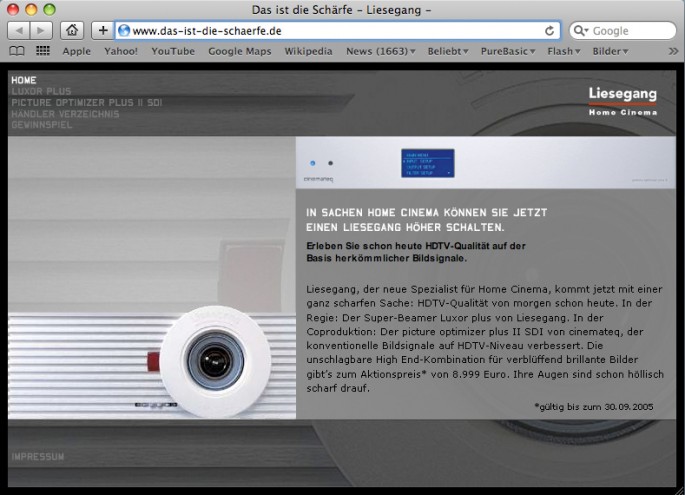Click the red button beside the projector lens
The height and width of the screenshot is (495, 685).
[x=153, y=362]
